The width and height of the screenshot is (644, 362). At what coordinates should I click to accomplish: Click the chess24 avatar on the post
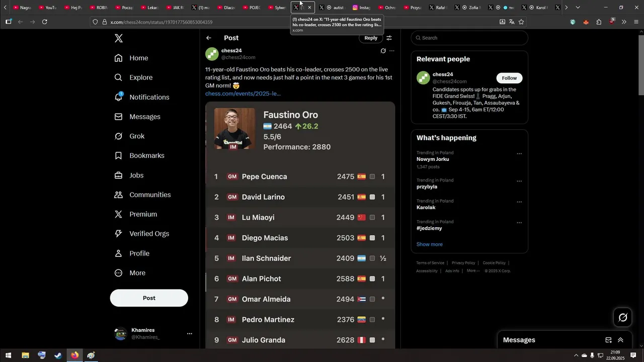click(212, 54)
